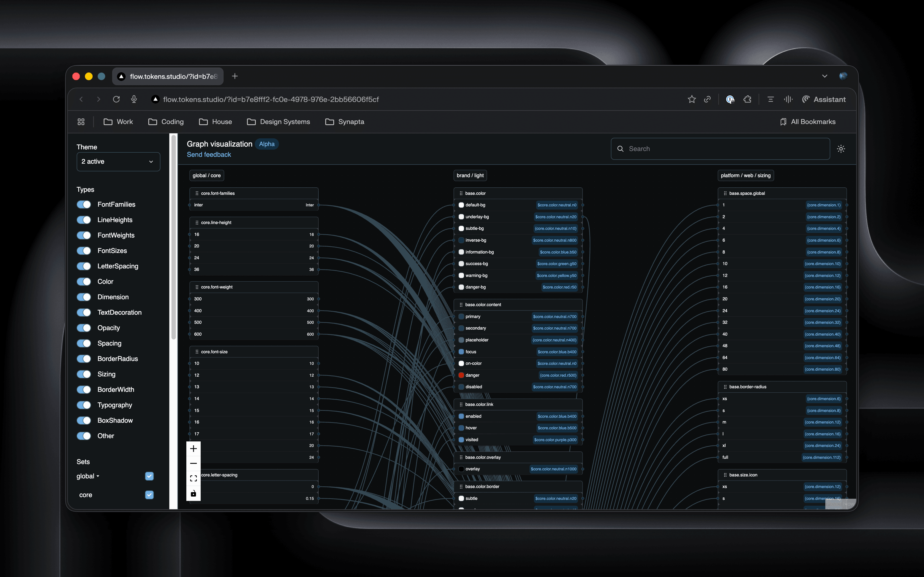Open the Design Systems bookmarks folder
The width and height of the screenshot is (924, 577).
(x=279, y=122)
